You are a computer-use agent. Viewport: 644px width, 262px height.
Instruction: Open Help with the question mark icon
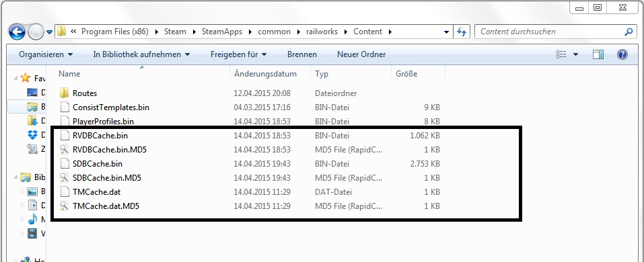pos(622,54)
